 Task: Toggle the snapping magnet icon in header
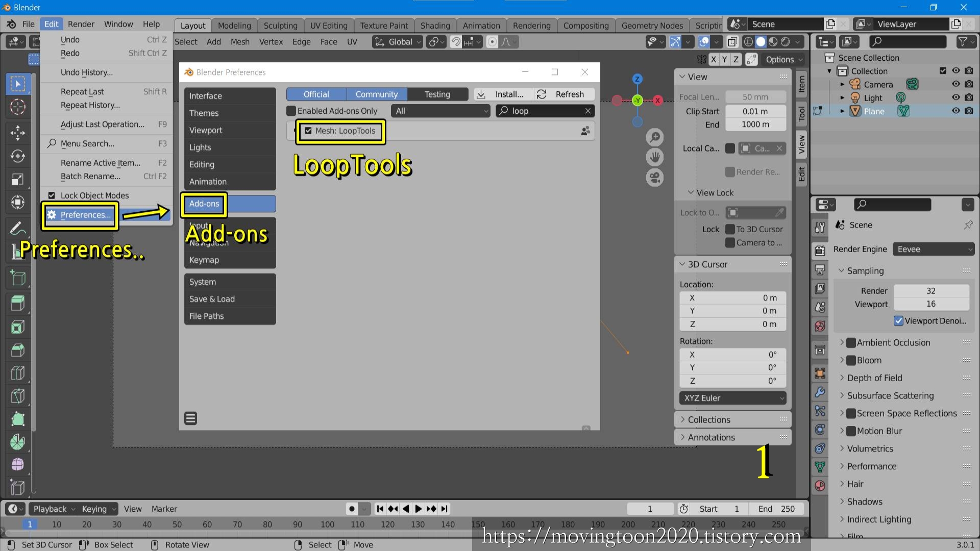pyautogui.click(x=456, y=42)
